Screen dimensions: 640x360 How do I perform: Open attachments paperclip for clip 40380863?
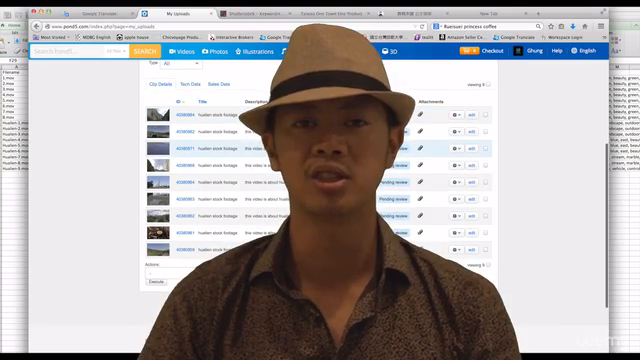pyautogui.click(x=420, y=199)
